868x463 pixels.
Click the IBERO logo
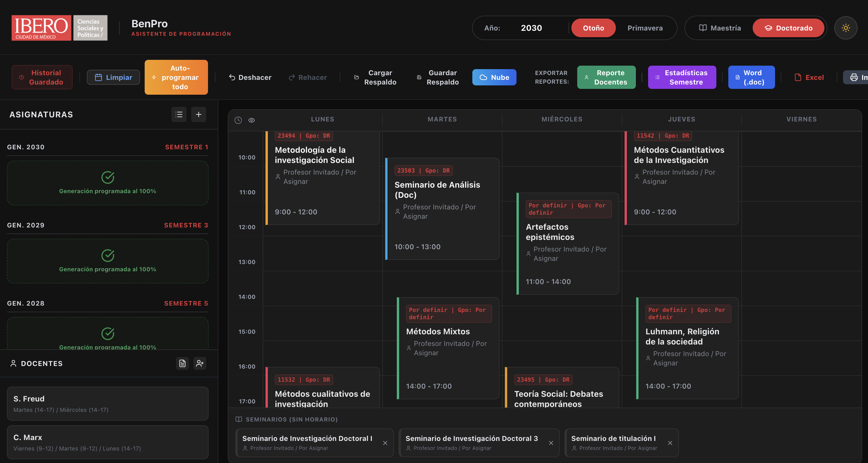[59, 28]
